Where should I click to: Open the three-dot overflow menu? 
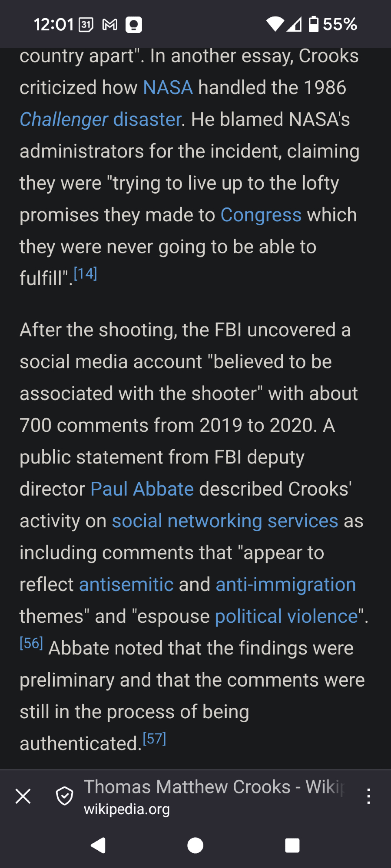tap(368, 796)
